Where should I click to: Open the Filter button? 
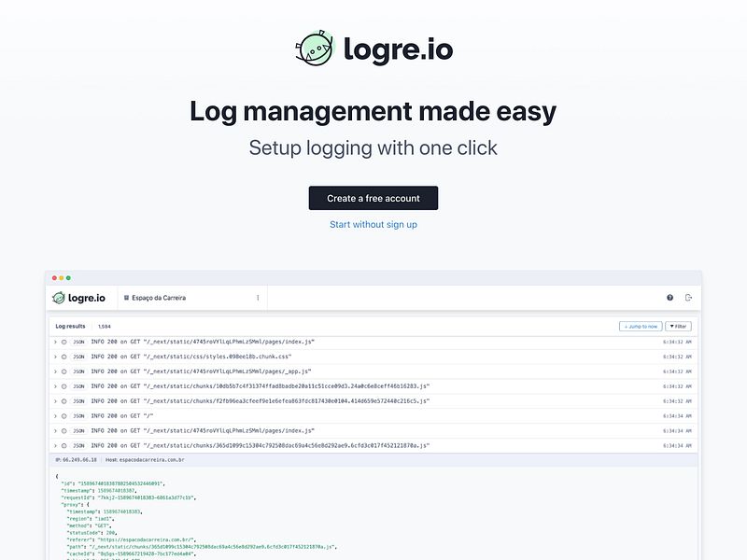(679, 326)
